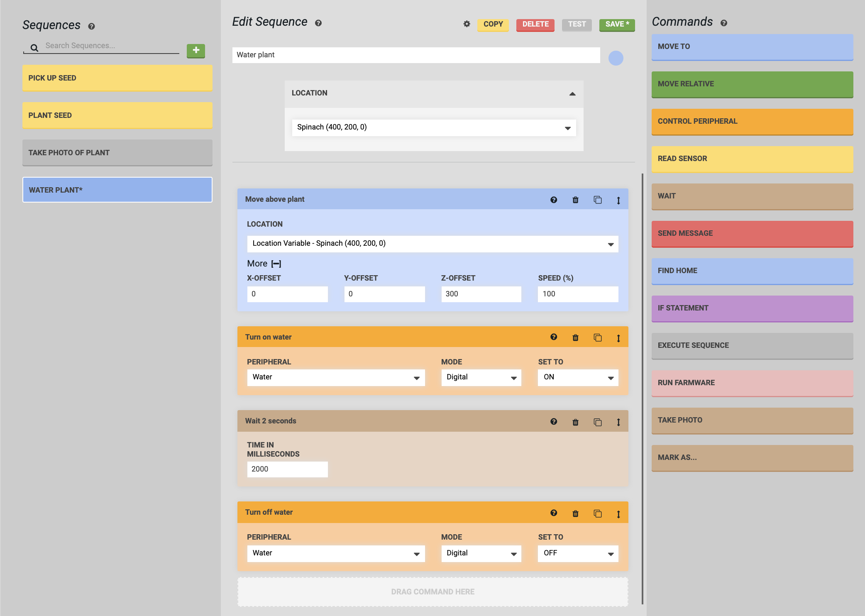Copy the Wait 2 seconds step
Screen dimensions: 865x616
click(597, 423)
